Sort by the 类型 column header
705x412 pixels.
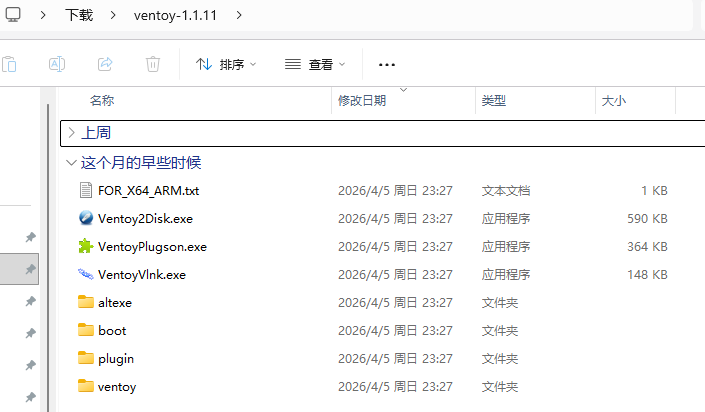tap(494, 100)
